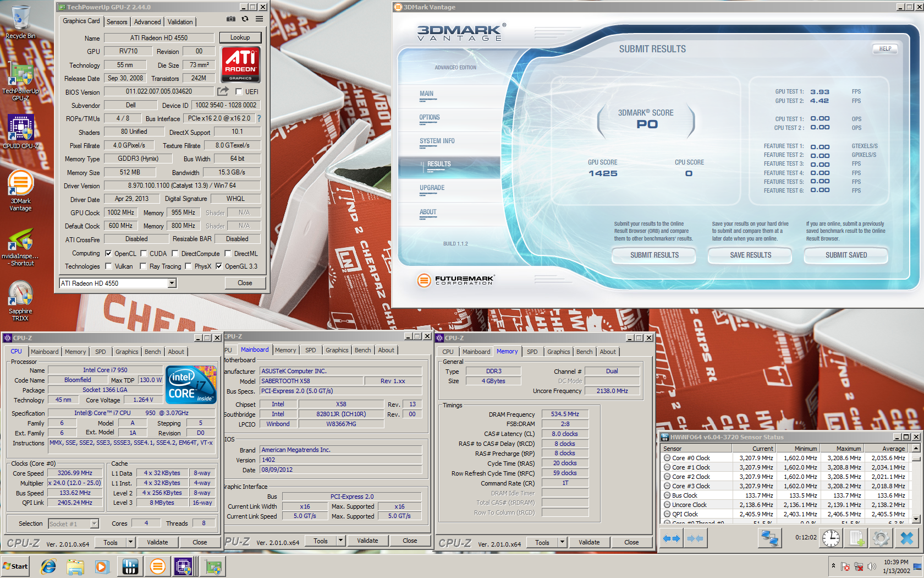Click the BIOS version share/export icon
The image size is (924, 578).
click(x=223, y=91)
